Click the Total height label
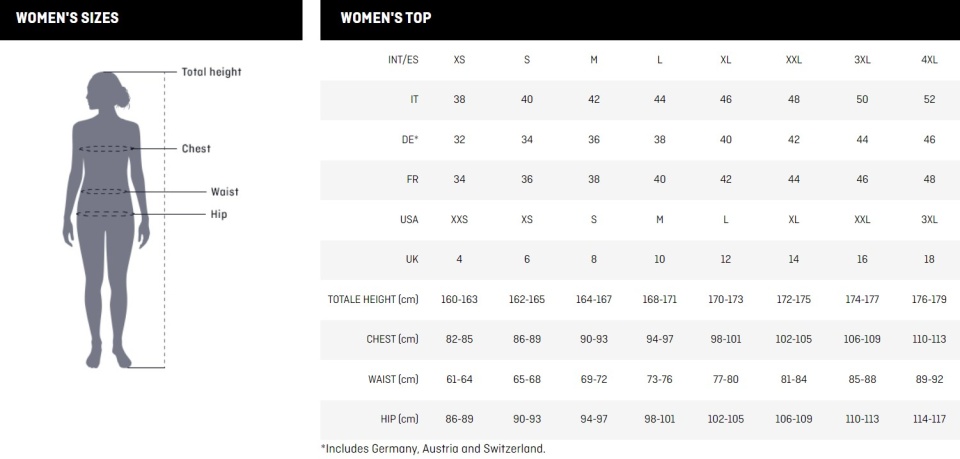 tap(211, 72)
